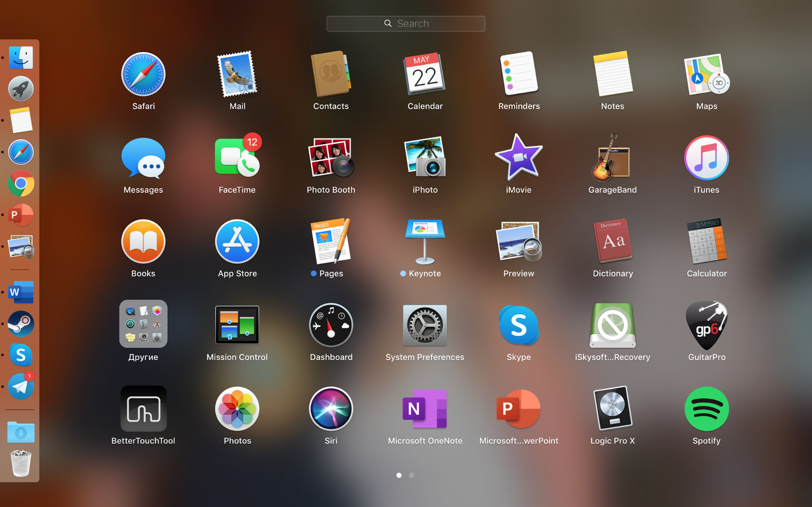Screen dimensions: 812x507
Task: Open BetterTouchTool
Action: click(x=143, y=409)
